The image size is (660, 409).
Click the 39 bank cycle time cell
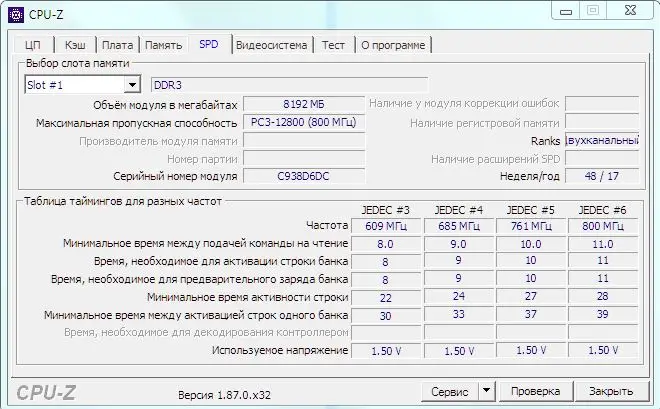tap(603, 314)
